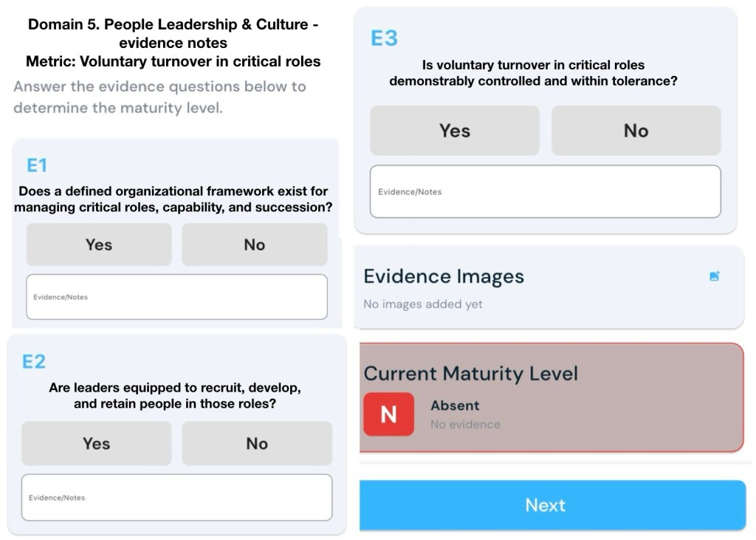Click the add evidence image icon
Screen dimensions: 756x540
point(714,276)
